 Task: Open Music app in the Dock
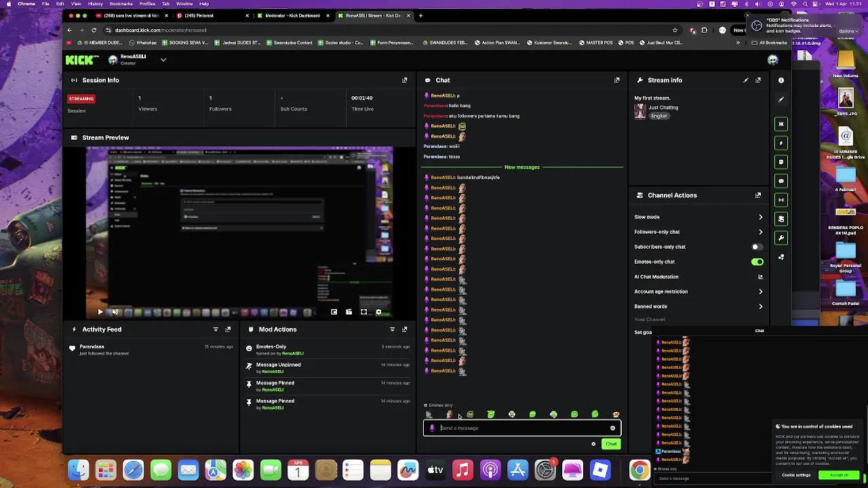coord(462,470)
